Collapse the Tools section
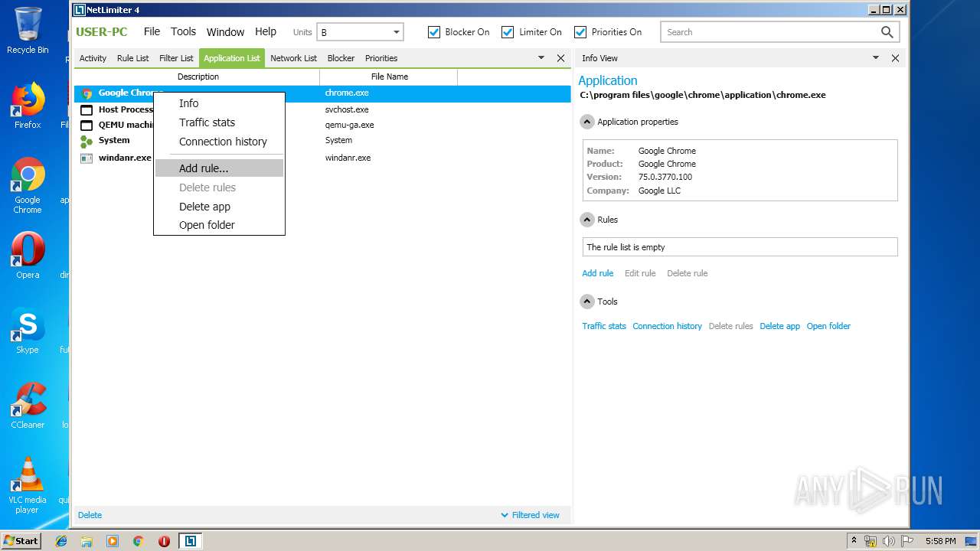Screen dimensions: 980x551 [x=587, y=302]
